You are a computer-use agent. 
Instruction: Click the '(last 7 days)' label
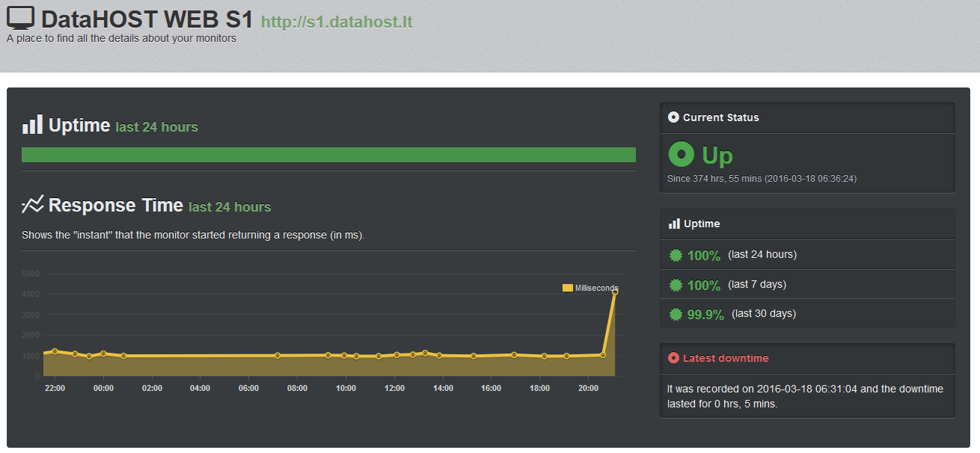(x=757, y=284)
